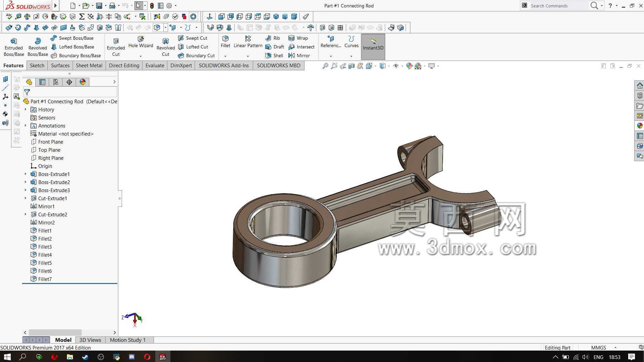Click the Search Commands field
The image size is (644, 362).
pyautogui.click(x=559, y=6)
